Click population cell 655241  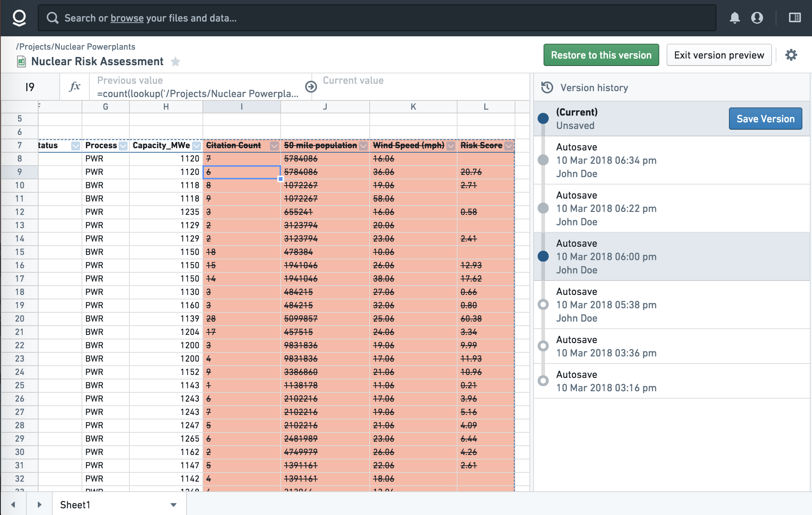tap(325, 212)
